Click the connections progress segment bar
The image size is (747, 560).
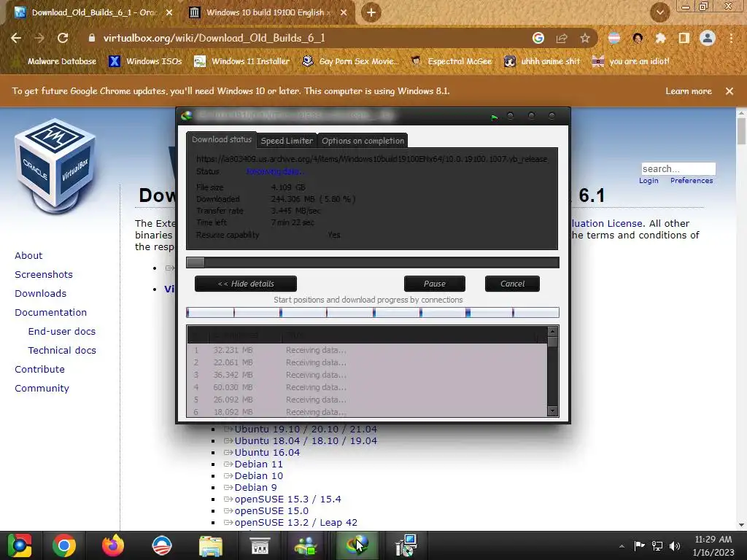pos(373,312)
